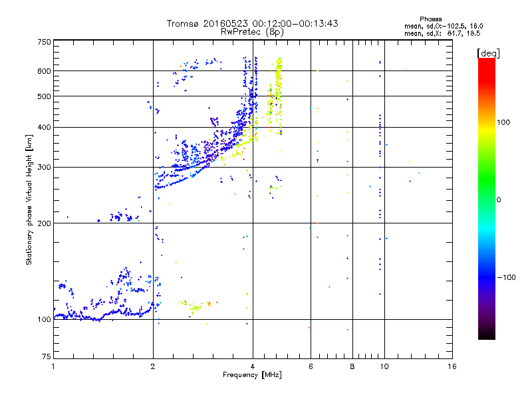
Task: Click the 'RwPretec (8p)' subtitle
Action: [252, 32]
